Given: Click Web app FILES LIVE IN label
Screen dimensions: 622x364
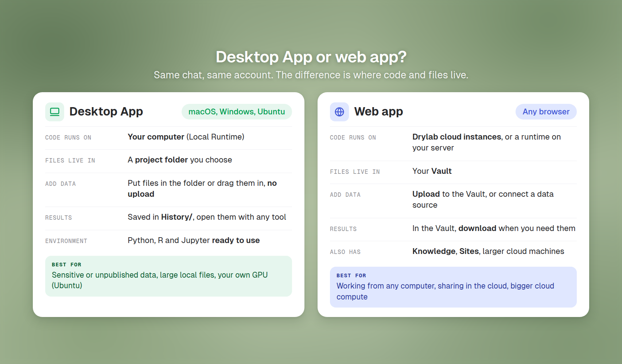Looking at the screenshot, I should (355, 172).
